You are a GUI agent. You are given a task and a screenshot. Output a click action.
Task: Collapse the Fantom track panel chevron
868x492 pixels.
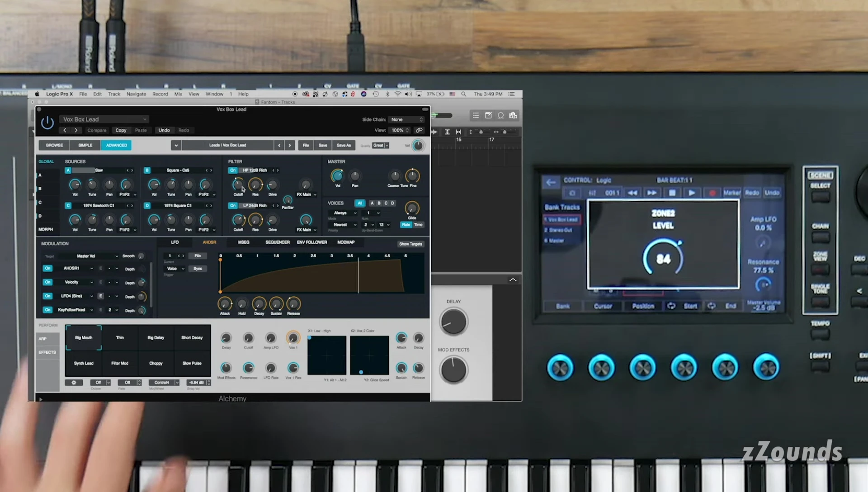point(513,280)
